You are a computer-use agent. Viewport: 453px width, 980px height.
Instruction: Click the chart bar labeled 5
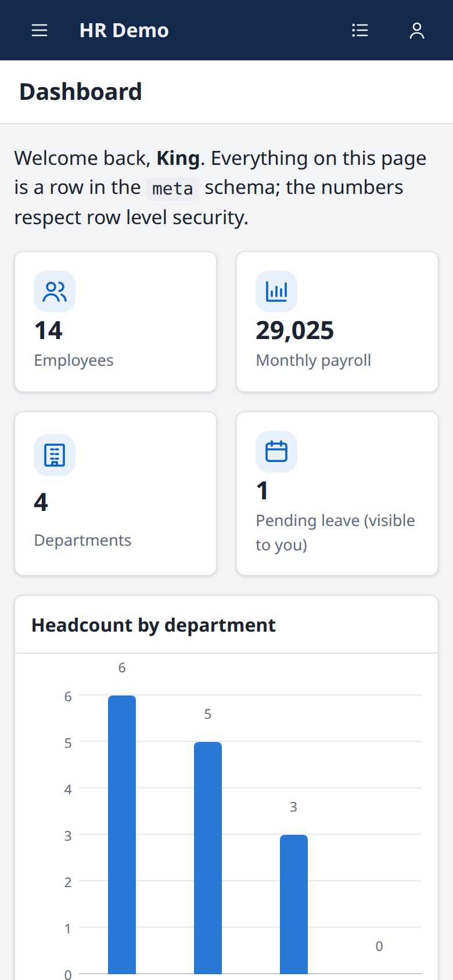click(x=208, y=858)
